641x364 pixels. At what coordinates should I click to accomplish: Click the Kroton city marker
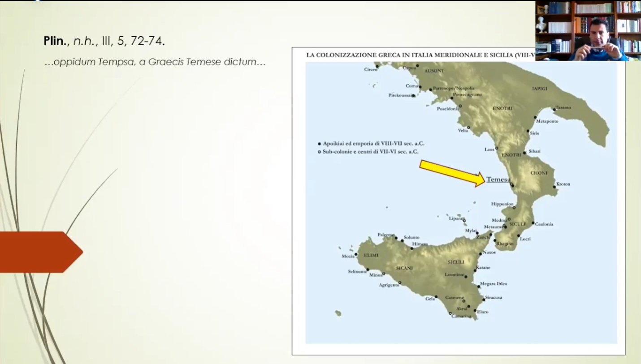pyautogui.click(x=554, y=187)
